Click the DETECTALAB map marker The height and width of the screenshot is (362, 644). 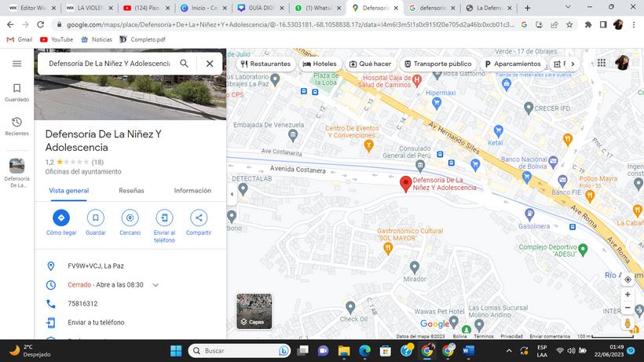point(243,189)
